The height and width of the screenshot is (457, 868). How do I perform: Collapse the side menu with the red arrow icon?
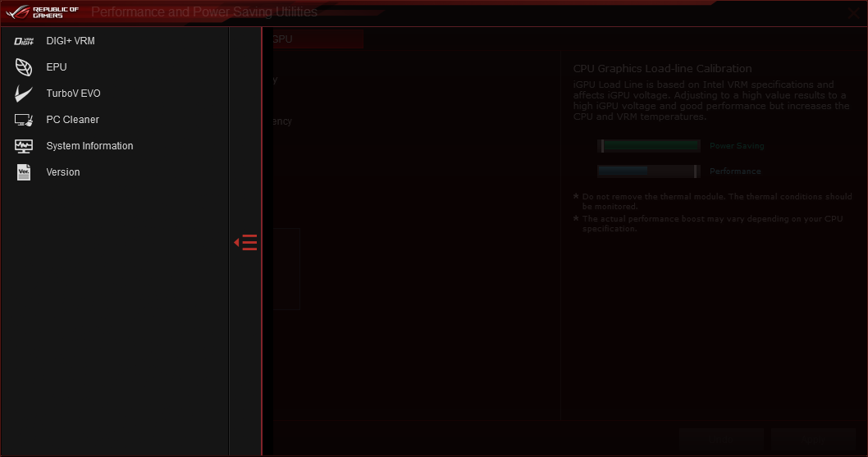(246, 243)
